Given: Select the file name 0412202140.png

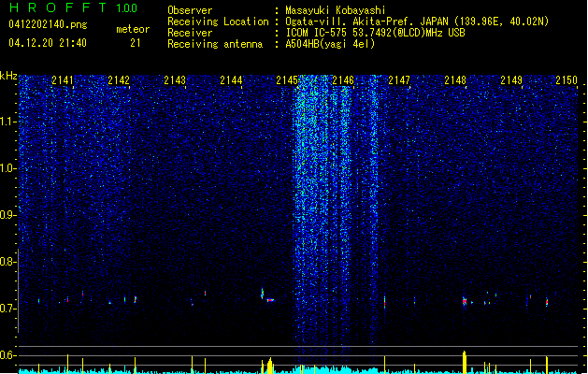Looking at the screenshot, I should click(x=48, y=24).
